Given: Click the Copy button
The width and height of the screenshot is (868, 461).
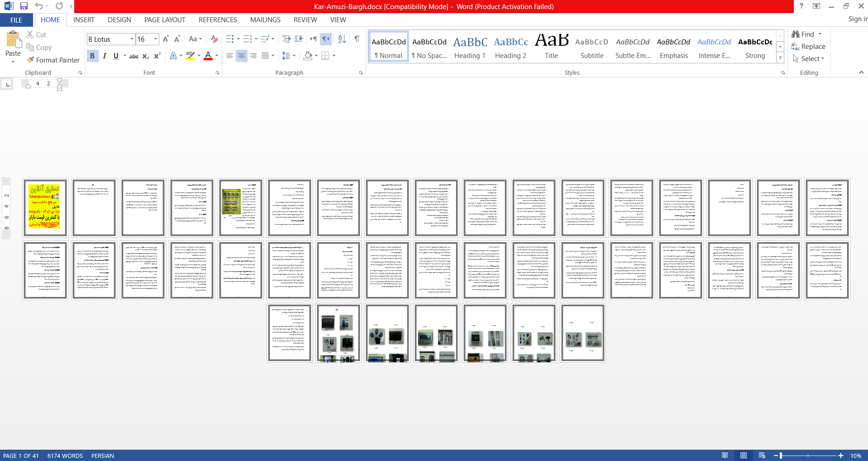Looking at the screenshot, I should click(39, 47).
